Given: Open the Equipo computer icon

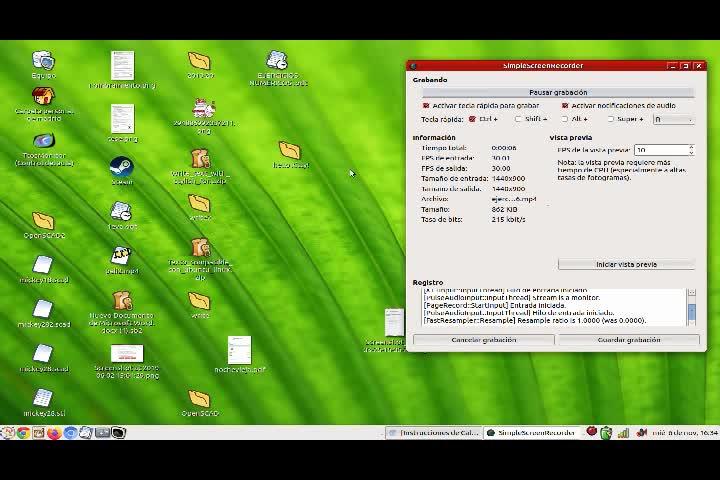Looking at the screenshot, I should [x=43, y=62].
